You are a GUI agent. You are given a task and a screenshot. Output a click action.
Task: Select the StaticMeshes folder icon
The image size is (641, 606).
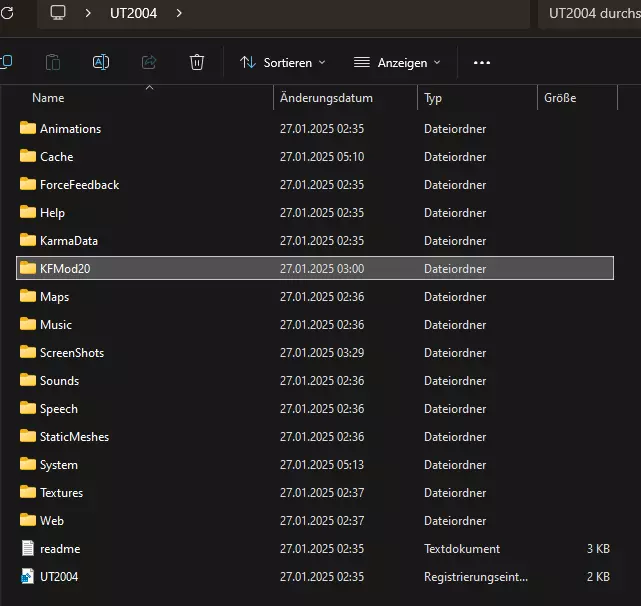point(28,436)
